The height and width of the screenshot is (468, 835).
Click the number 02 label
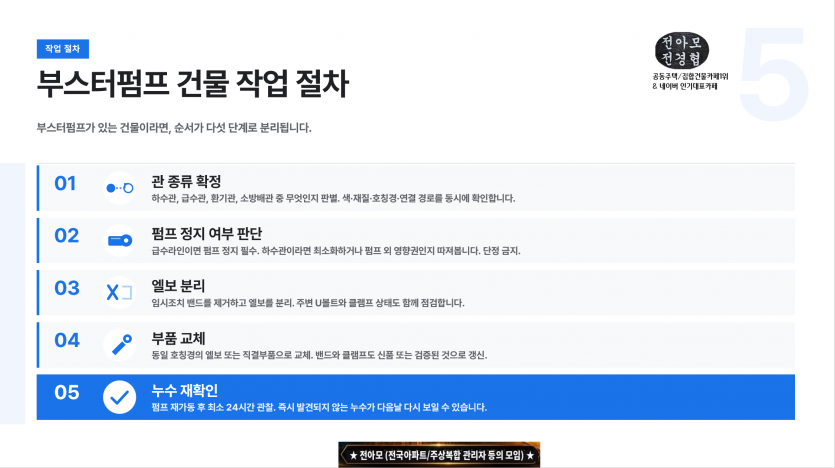coord(67,236)
